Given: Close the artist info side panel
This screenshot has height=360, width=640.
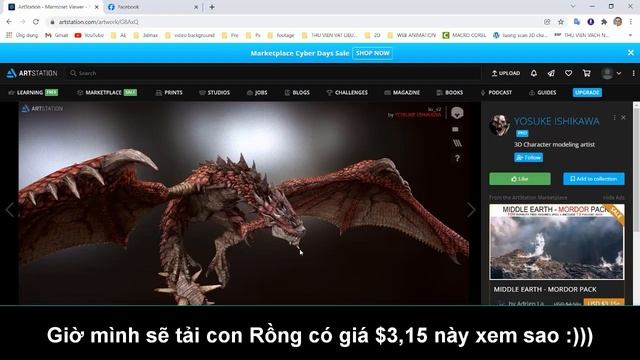Looking at the screenshot, I should (623, 118).
